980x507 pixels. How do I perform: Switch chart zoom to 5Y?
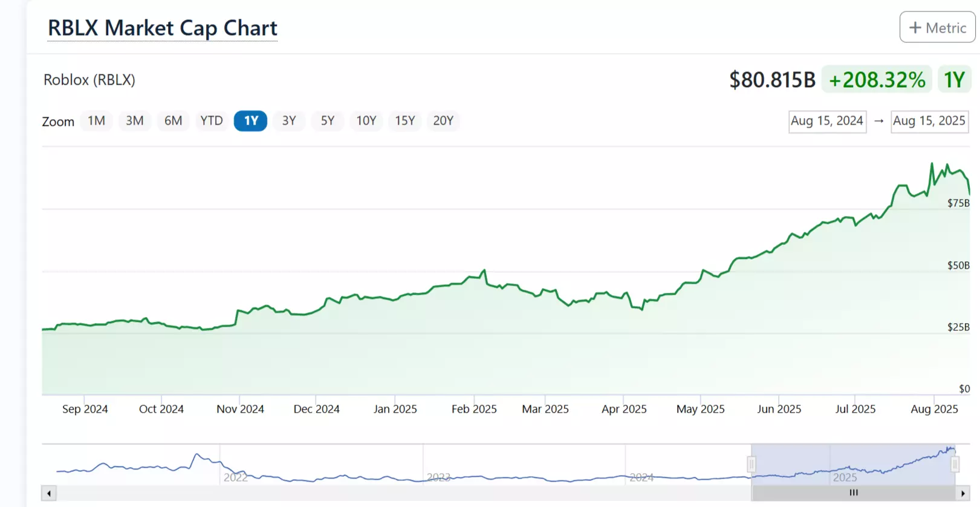click(328, 120)
